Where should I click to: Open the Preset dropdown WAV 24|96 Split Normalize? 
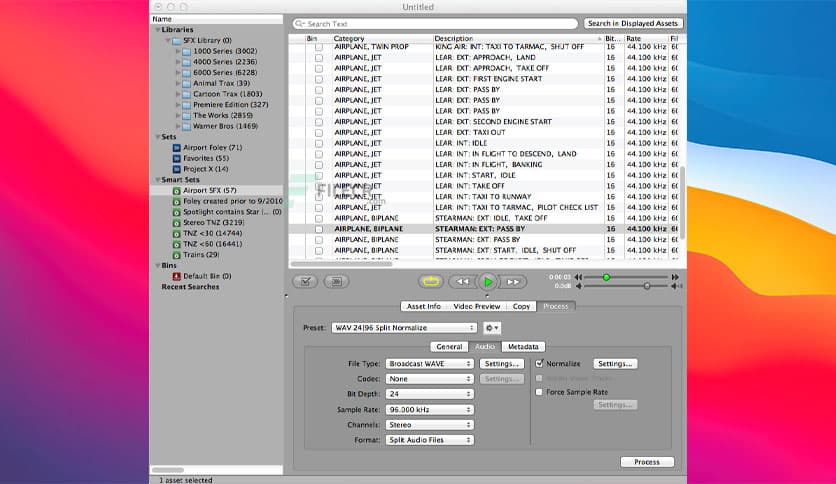tap(404, 328)
